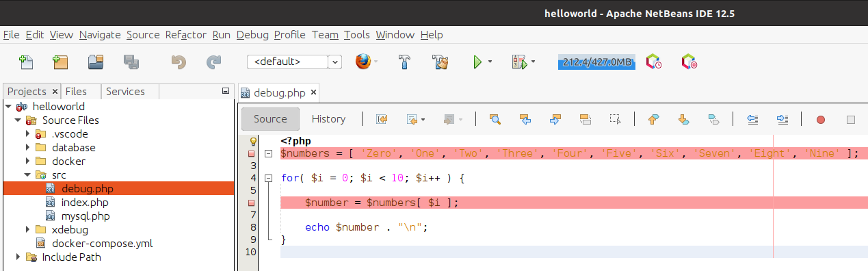Open the Window menu
The width and height of the screenshot is (868, 271).
tap(395, 34)
